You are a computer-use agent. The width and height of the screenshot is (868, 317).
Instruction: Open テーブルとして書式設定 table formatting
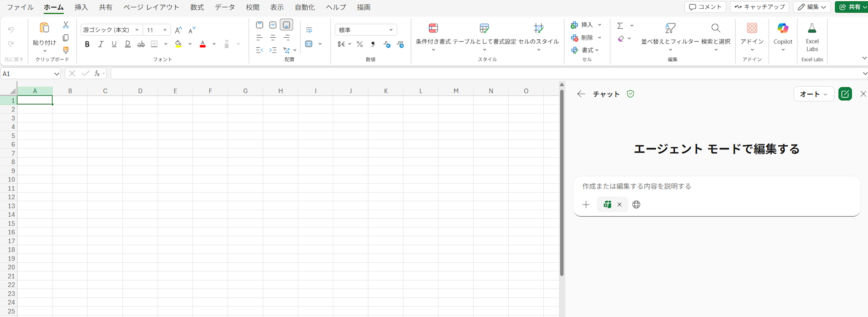point(484,37)
